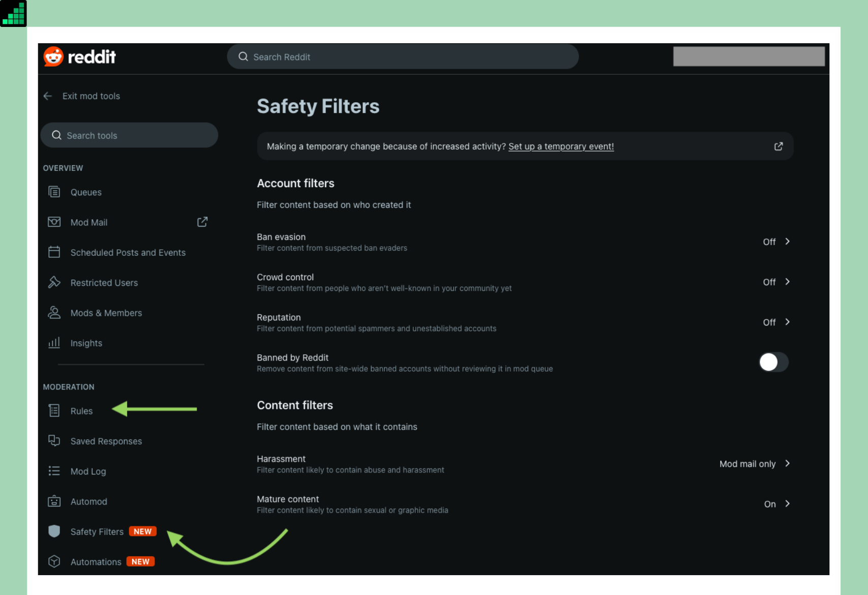Click the Banned by Reddit label
This screenshot has height=595, width=868.
[x=292, y=358]
